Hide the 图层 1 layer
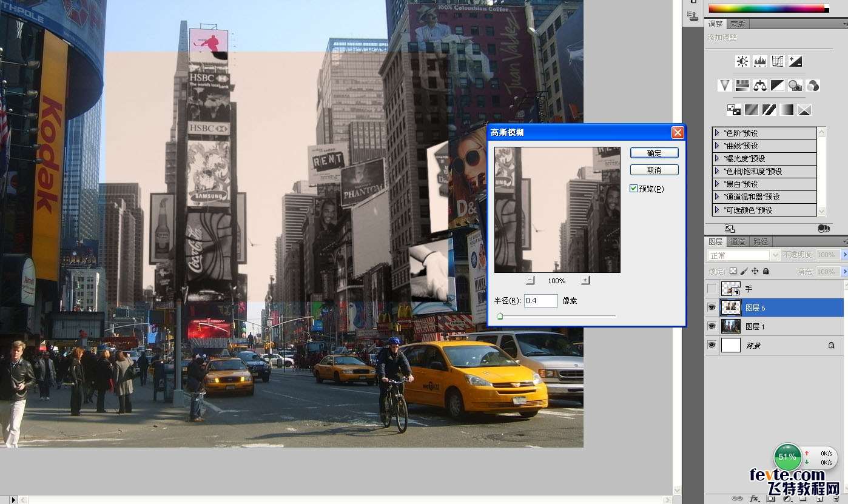The image size is (848, 504). click(712, 326)
